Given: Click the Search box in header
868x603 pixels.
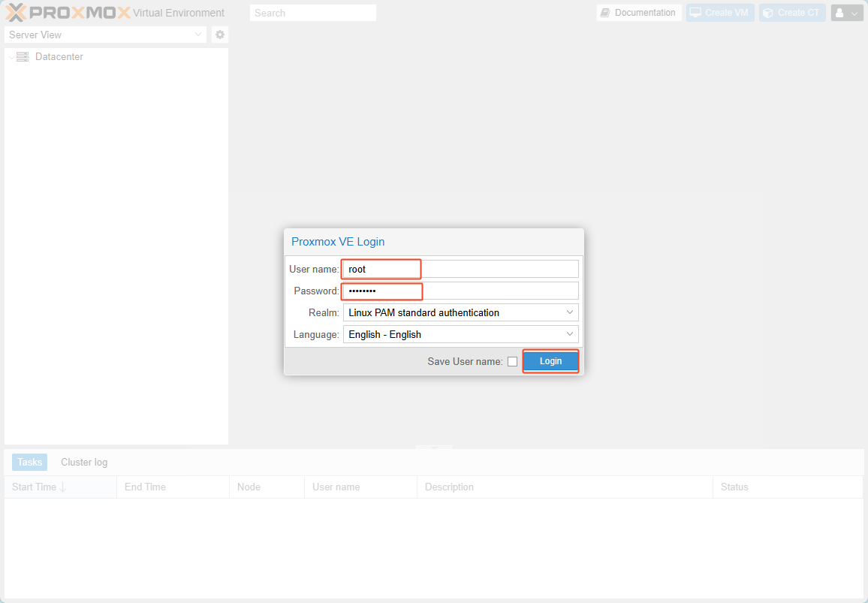Looking at the screenshot, I should pyautogui.click(x=313, y=13).
